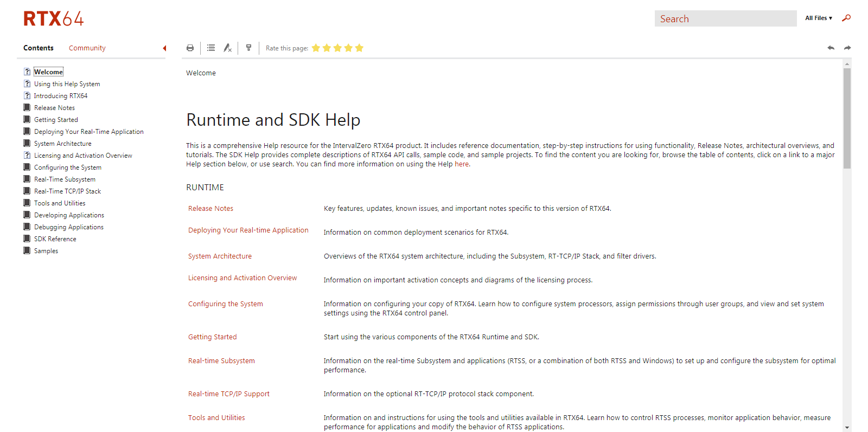Open the red Real-time Subsystem link
The height and width of the screenshot is (432, 868).
tap(221, 361)
